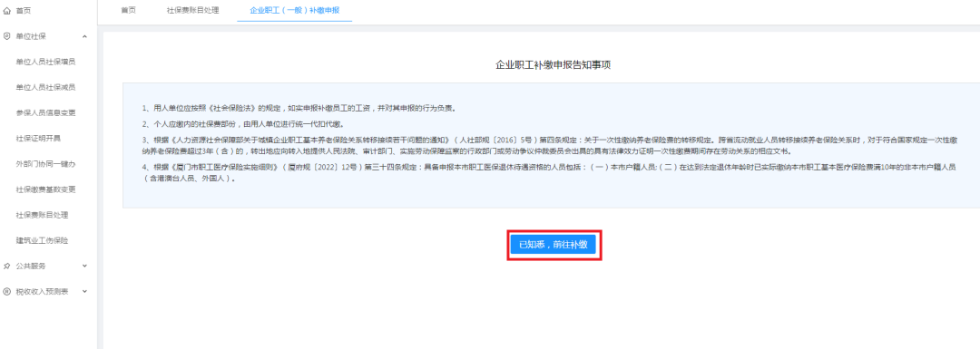Screen dimensions: 980x349
Task: Open 单位人员社保减员 in the sidebar
Action: [46, 87]
